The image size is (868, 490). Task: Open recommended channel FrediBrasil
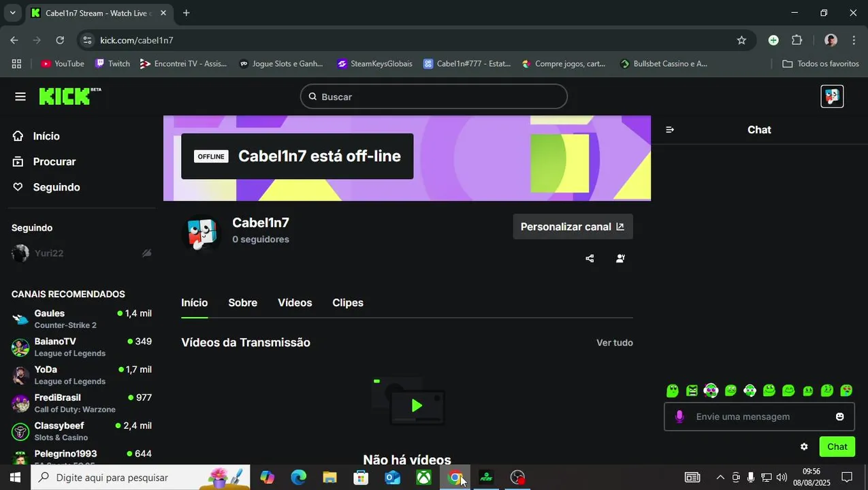[x=81, y=403]
